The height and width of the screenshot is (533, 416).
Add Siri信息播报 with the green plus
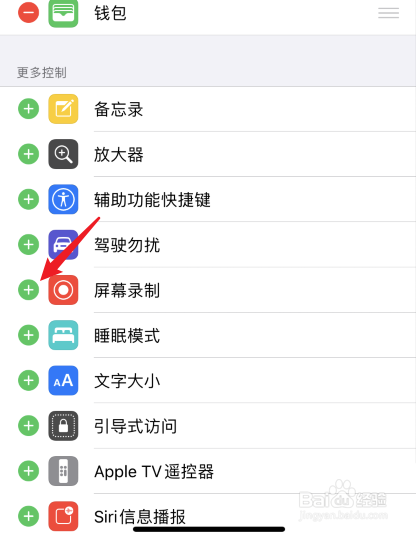[x=29, y=516]
